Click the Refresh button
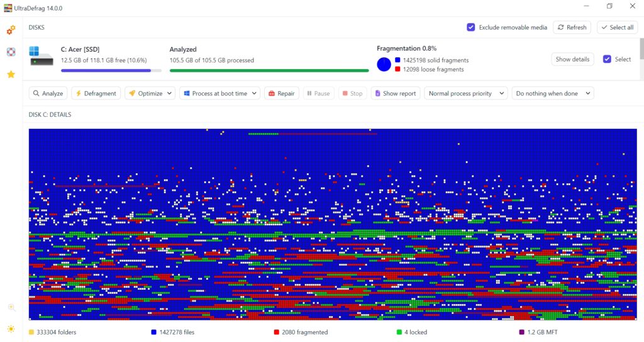 [x=572, y=27]
